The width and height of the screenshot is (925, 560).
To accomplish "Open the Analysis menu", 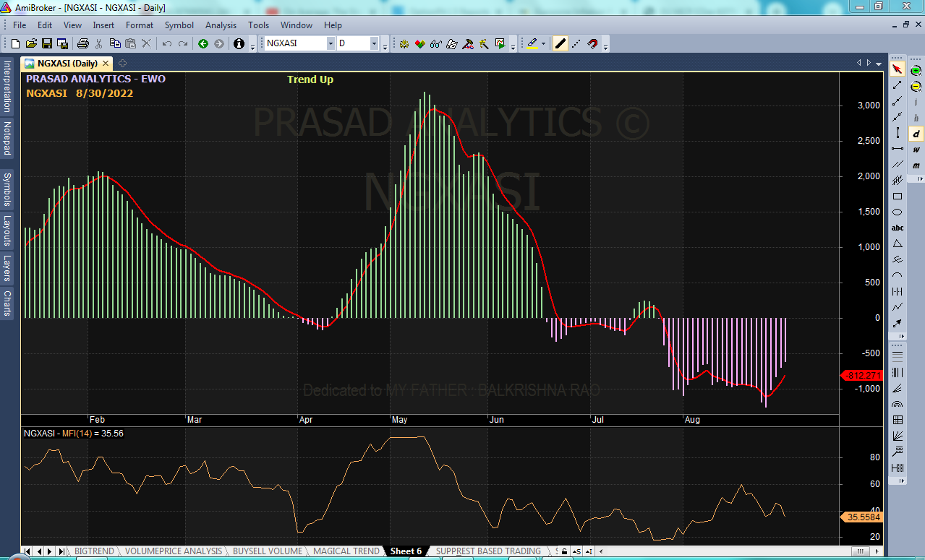I will point(221,25).
